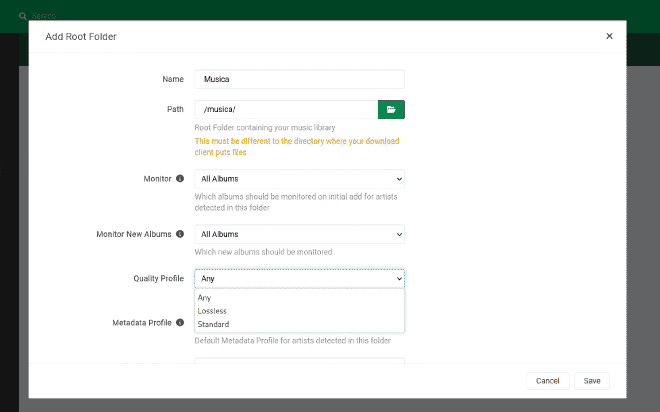Select the Lossless quality profile option
This screenshot has width=660, height=412.
pyautogui.click(x=299, y=311)
